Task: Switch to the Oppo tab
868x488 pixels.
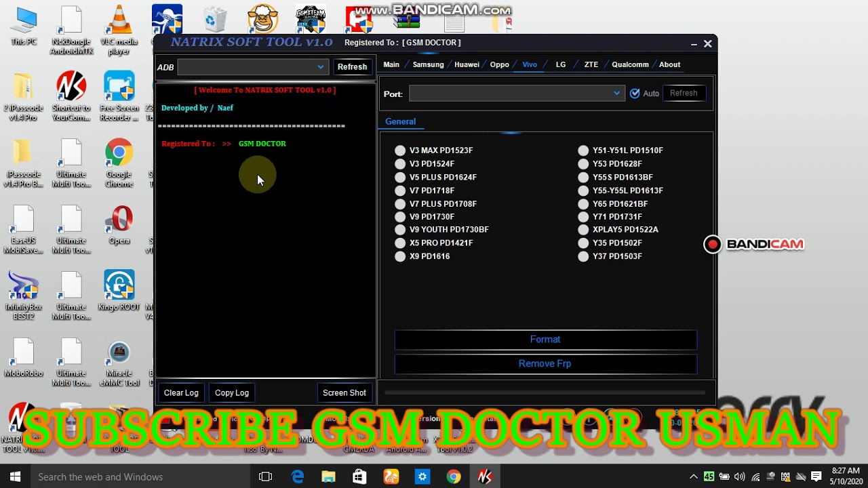Action: click(x=500, y=64)
